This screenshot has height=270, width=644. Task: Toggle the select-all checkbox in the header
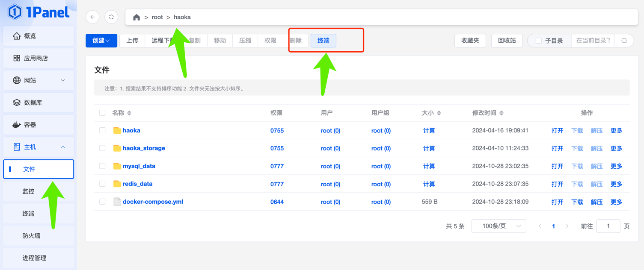(102, 113)
